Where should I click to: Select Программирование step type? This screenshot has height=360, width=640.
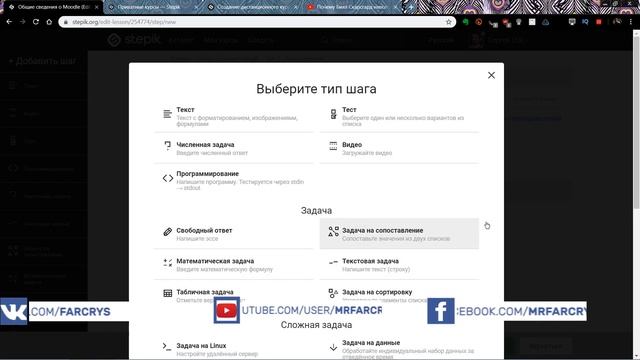coord(234,180)
